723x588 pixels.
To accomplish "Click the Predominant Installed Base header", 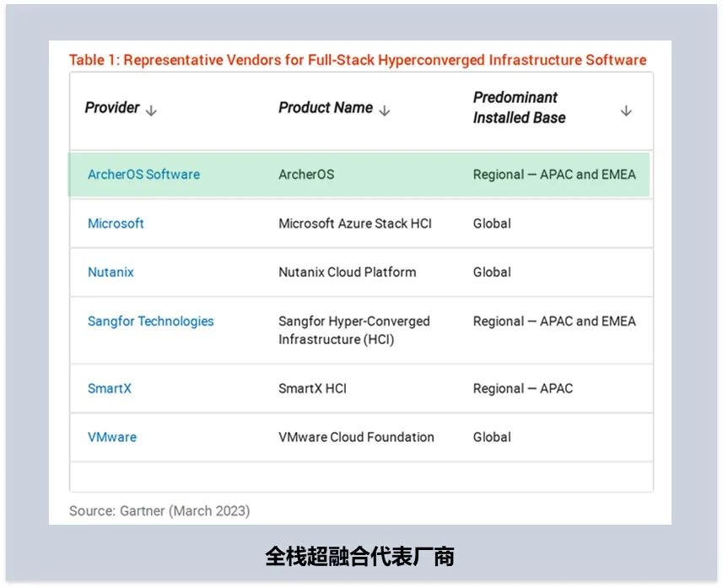I will 519,108.
